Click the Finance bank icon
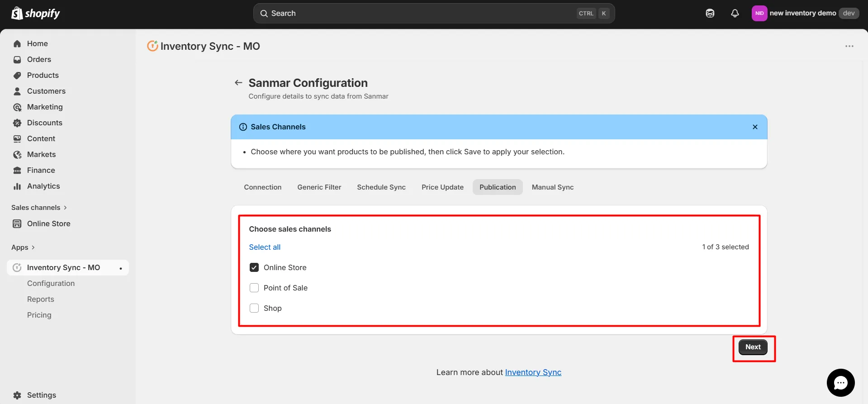The height and width of the screenshot is (404, 868). pos(17,171)
